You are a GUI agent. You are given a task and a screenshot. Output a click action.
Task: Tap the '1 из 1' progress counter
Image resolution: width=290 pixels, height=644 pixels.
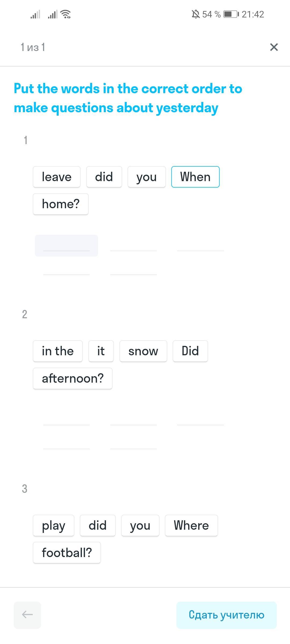(33, 47)
